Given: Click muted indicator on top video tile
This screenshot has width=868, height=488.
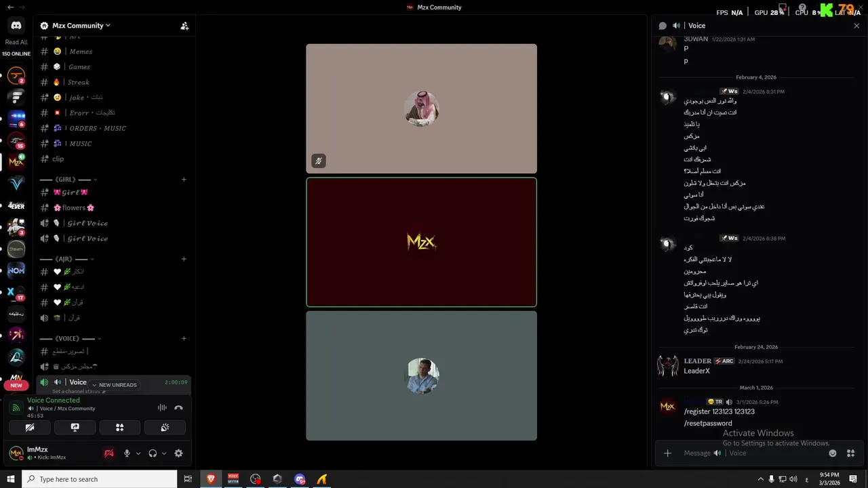Looking at the screenshot, I should pyautogui.click(x=319, y=161).
